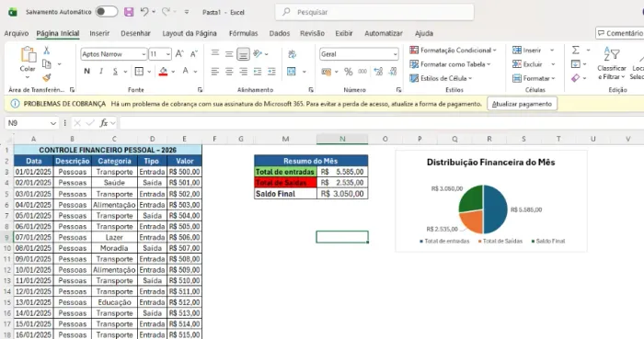644x339 pixels.
Task: Click the AutoSum sigma icon
Action: pyautogui.click(x=576, y=50)
